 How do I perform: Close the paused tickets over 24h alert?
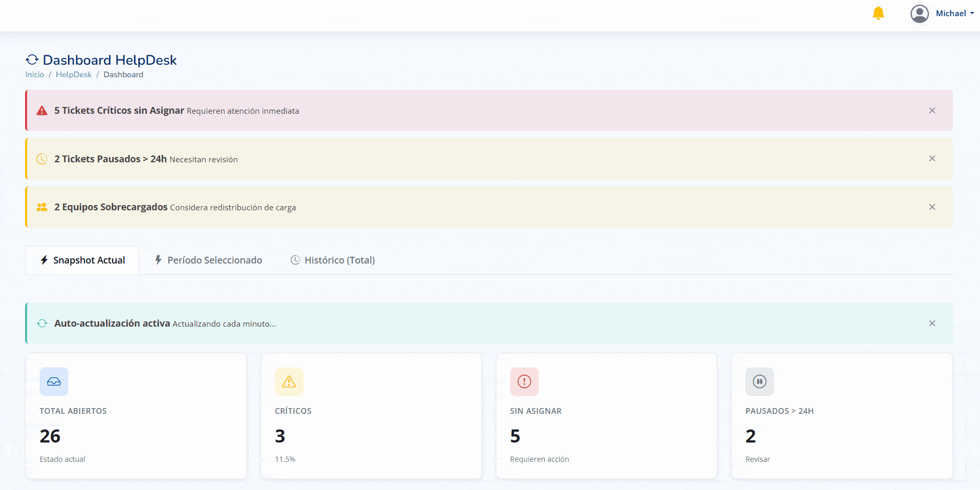932,159
